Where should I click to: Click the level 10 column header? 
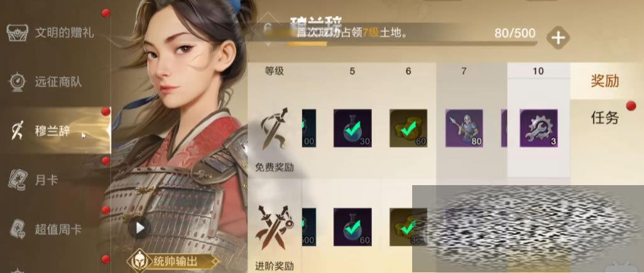pyautogui.click(x=538, y=71)
